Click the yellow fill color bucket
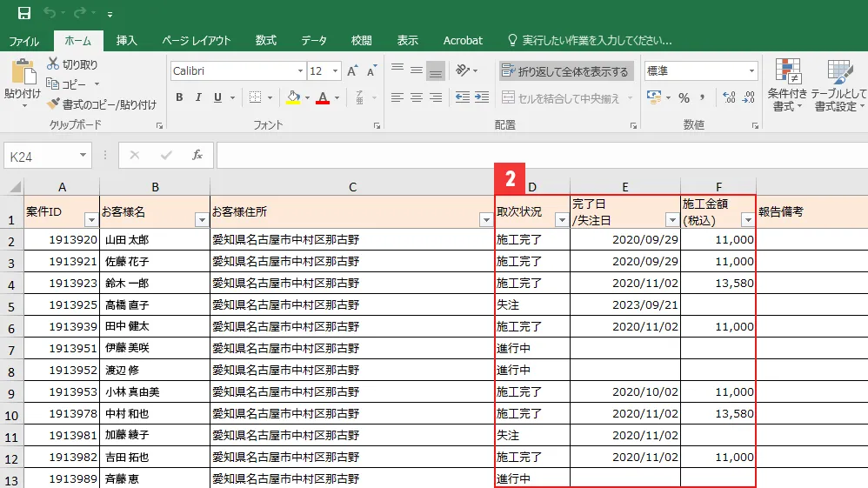The width and height of the screenshot is (868, 488). 293,97
